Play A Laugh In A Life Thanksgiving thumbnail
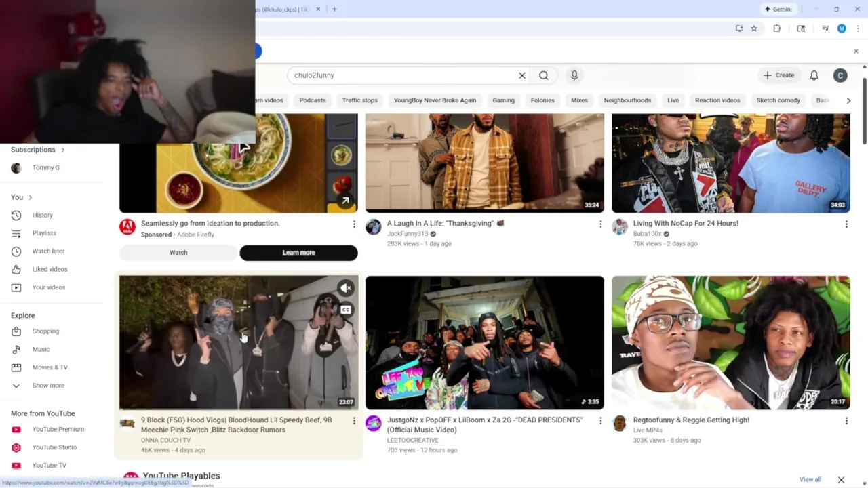This screenshot has width=868, height=488. [x=485, y=163]
